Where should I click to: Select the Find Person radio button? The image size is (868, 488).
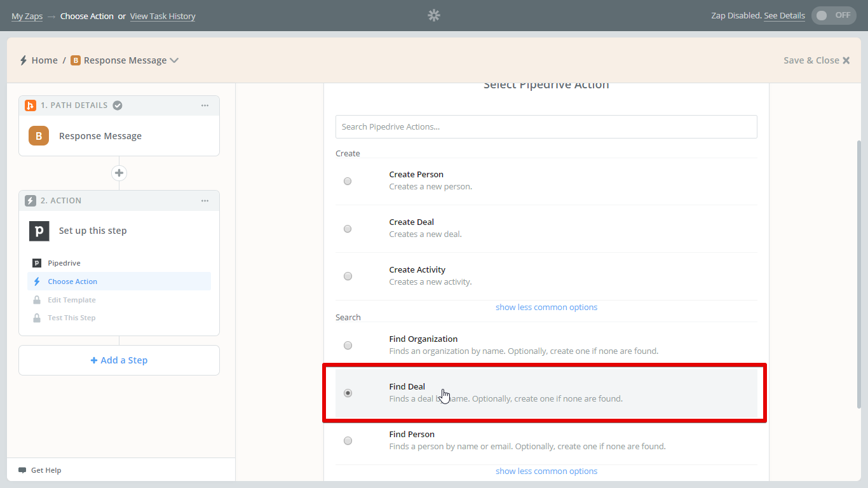(x=348, y=441)
